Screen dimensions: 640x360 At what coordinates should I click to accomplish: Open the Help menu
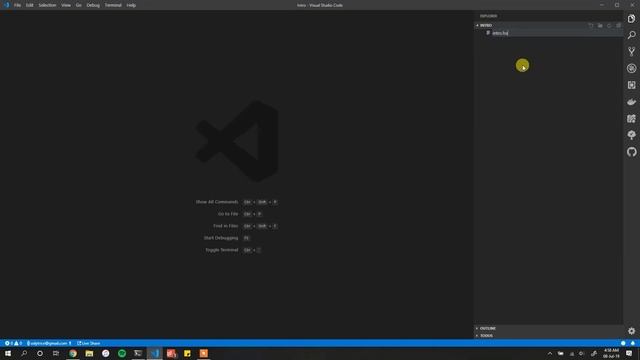coord(131,5)
